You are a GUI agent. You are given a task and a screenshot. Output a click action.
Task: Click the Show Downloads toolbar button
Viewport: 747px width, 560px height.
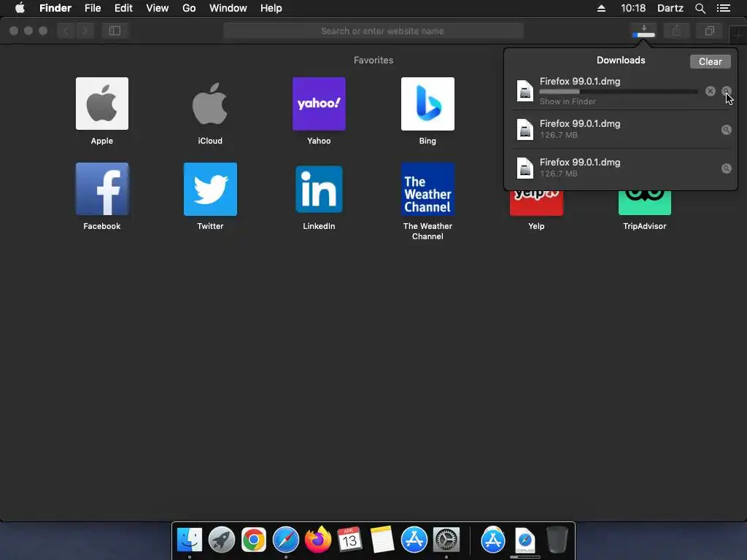tap(643, 31)
